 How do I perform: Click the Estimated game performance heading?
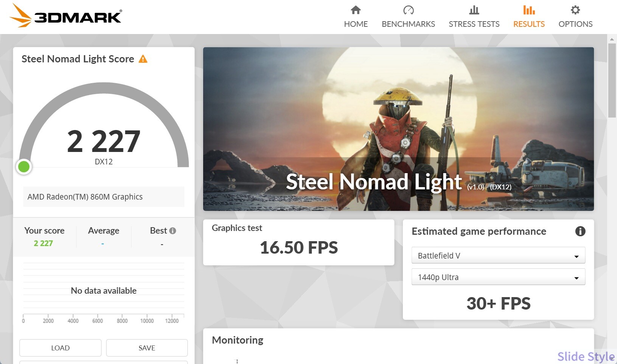pos(479,231)
